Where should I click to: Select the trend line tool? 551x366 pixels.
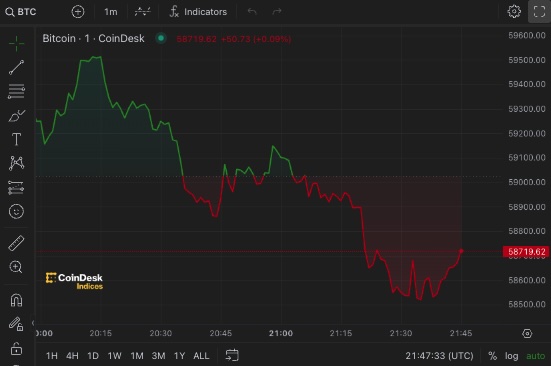coord(17,67)
